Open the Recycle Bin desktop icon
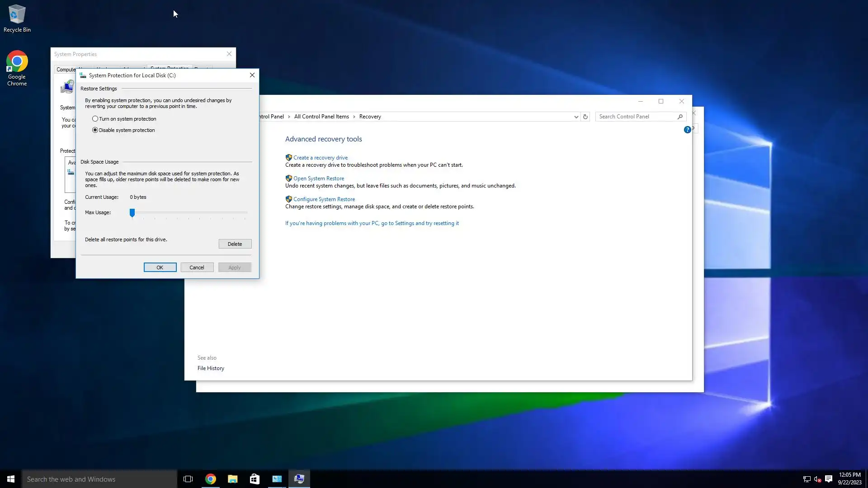 [17, 19]
